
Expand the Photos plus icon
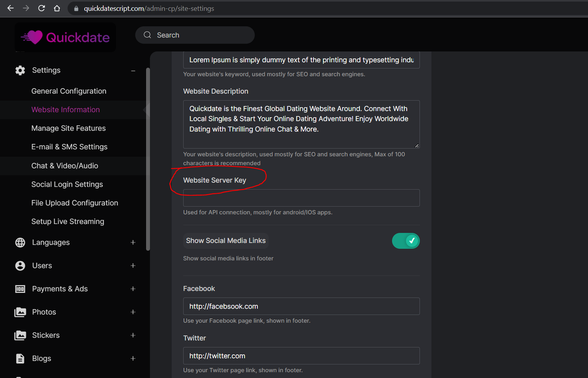(133, 312)
